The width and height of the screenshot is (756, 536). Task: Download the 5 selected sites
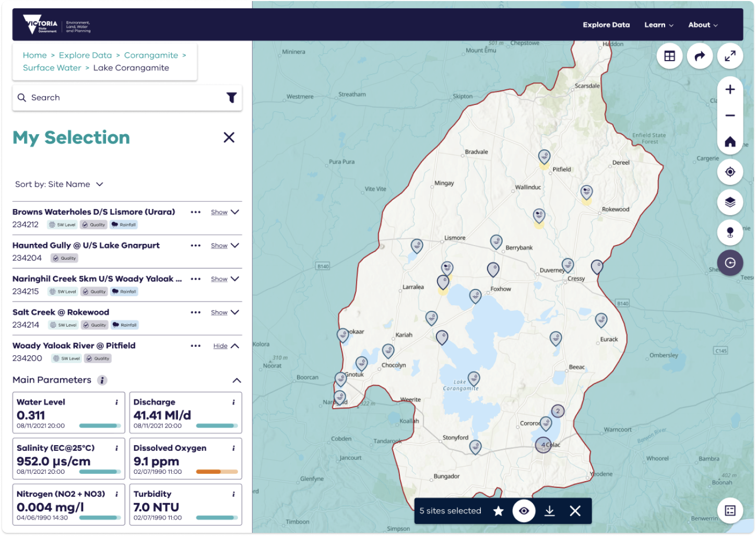(x=549, y=511)
